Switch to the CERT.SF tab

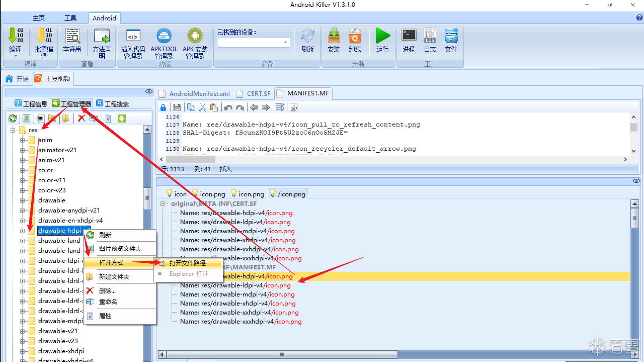(254, 94)
